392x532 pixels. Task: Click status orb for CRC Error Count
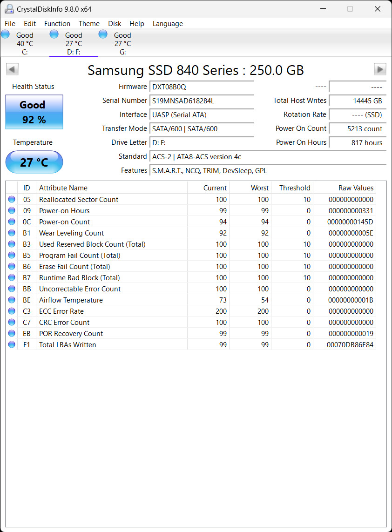[12, 323]
